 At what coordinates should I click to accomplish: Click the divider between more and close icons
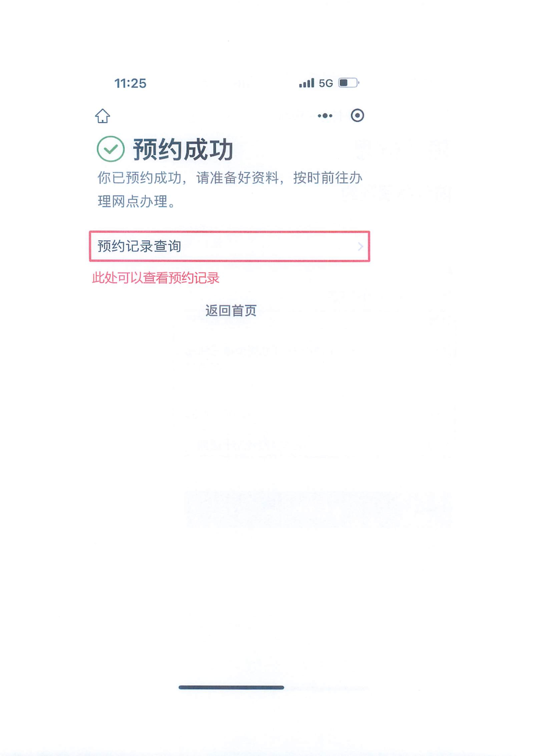point(341,115)
